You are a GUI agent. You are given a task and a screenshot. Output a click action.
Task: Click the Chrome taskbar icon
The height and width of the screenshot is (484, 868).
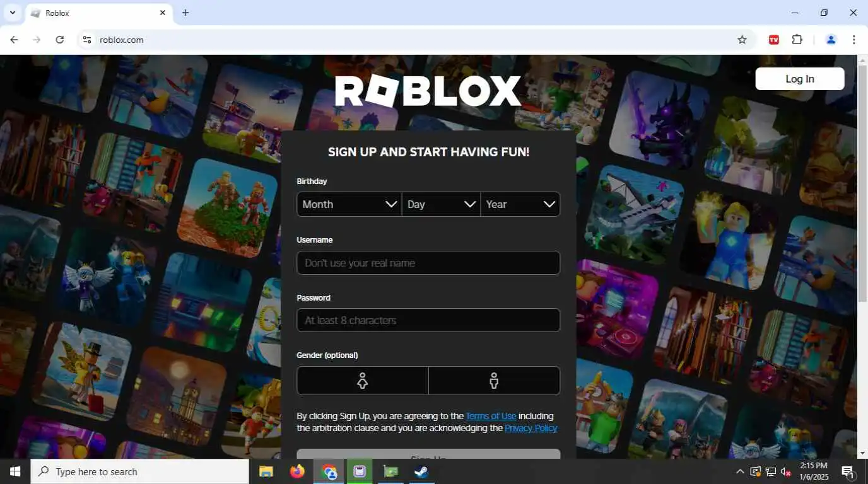click(x=329, y=471)
